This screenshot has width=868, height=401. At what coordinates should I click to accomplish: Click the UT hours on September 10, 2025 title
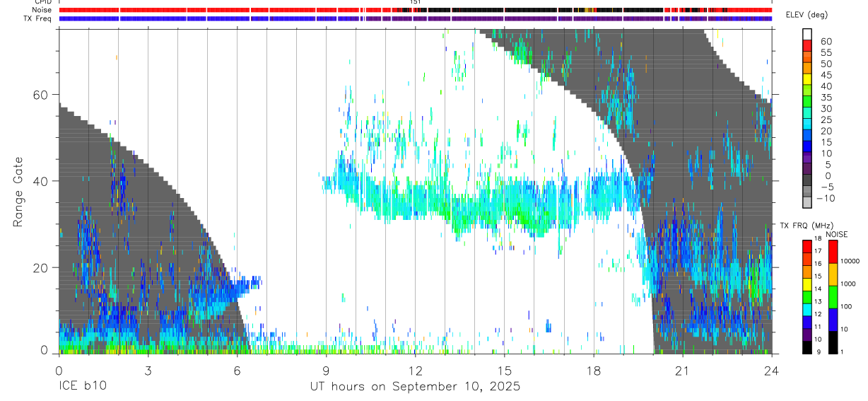click(x=415, y=386)
